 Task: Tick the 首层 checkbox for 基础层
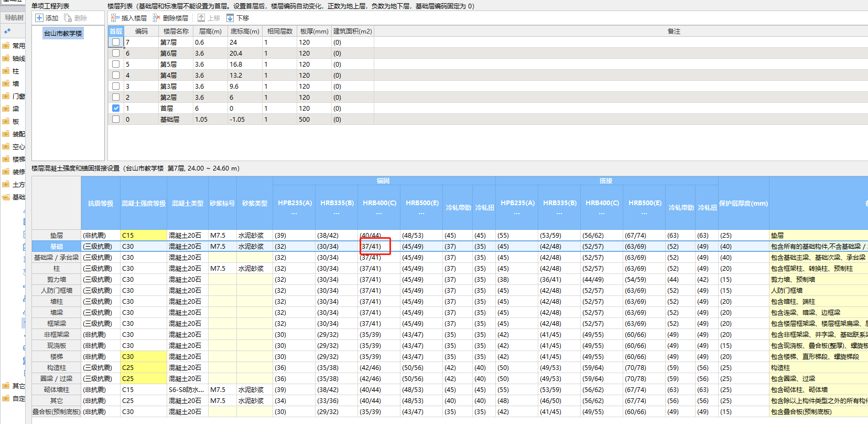coord(116,119)
